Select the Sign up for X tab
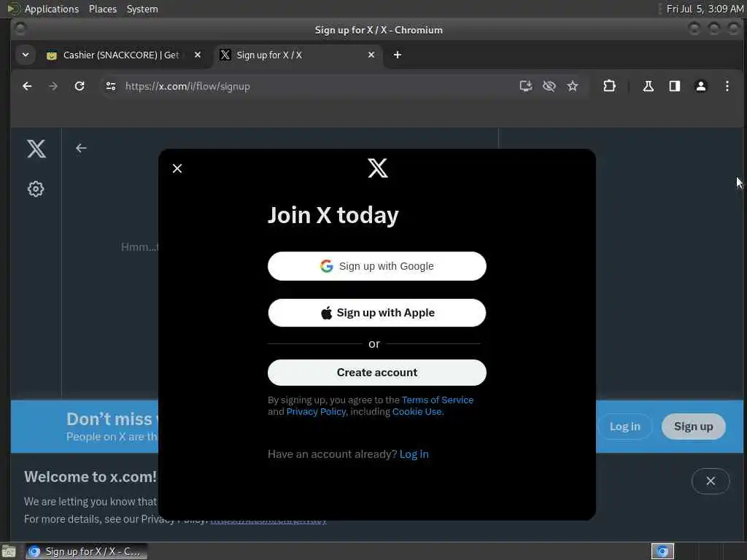747x560 pixels. 298,55
